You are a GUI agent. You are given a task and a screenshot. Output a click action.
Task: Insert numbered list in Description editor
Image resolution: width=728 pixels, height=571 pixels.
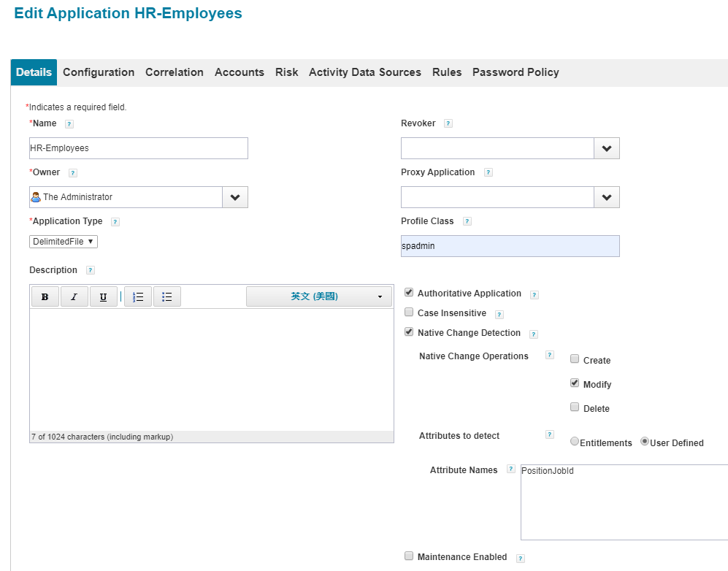click(138, 296)
